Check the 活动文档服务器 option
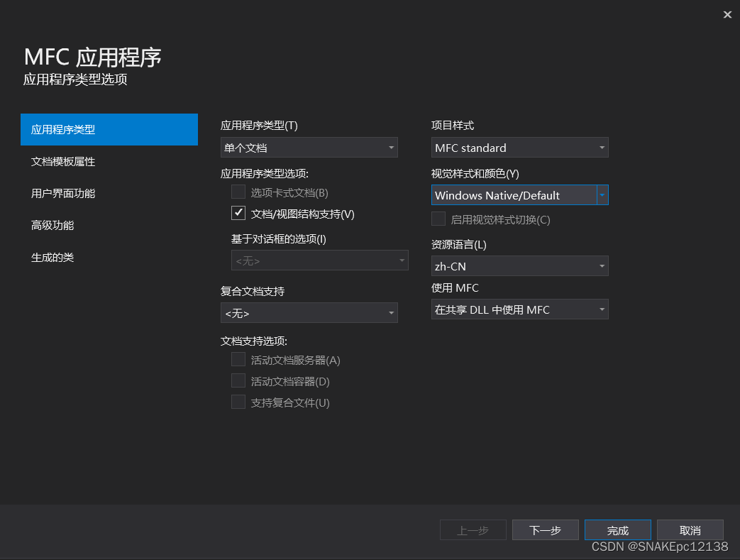Image resolution: width=740 pixels, height=560 pixels. 238,360
